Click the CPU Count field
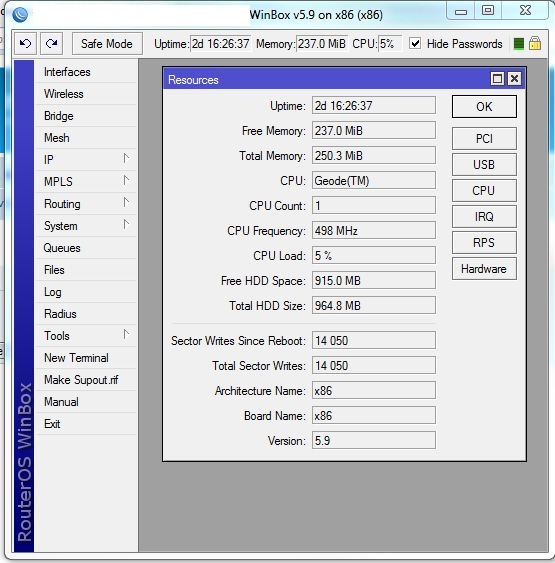555x563 pixels. tap(374, 205)
